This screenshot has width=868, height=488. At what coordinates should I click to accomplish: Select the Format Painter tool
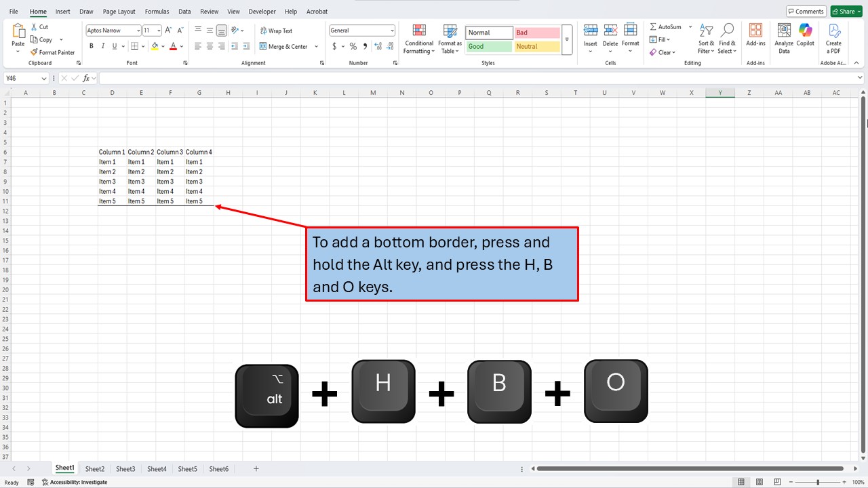click(52, 52)
